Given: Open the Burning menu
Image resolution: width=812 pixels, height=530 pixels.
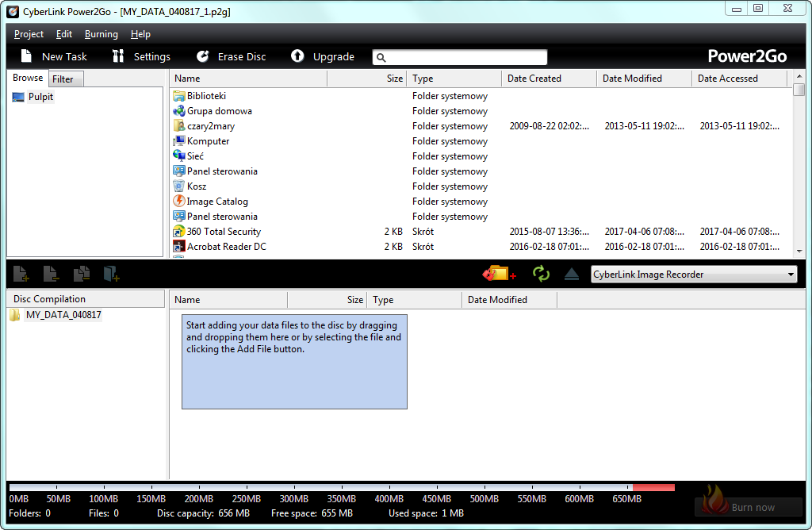Looking at the screenshot, I should 101,34.
